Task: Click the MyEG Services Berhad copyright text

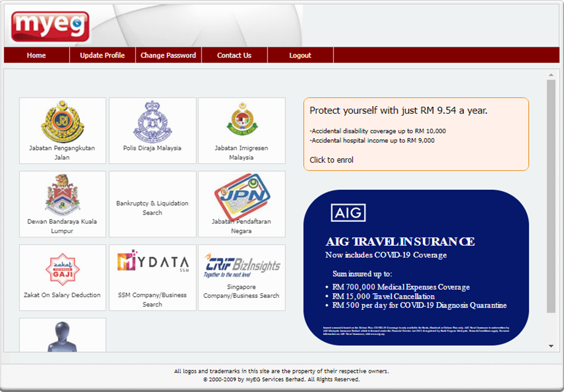Action: point(281,379)
